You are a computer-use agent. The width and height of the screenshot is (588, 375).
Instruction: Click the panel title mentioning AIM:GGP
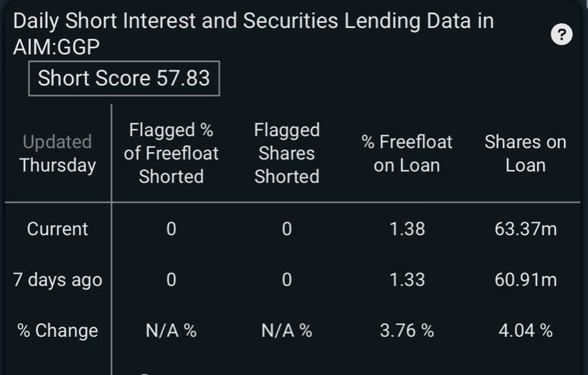(x=253, y=33)
